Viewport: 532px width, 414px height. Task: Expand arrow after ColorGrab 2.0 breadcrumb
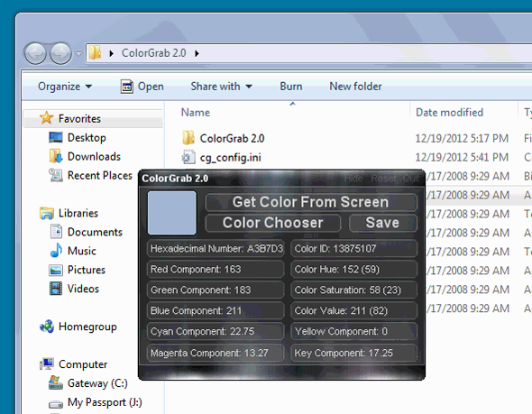click(x=197, y=53)
